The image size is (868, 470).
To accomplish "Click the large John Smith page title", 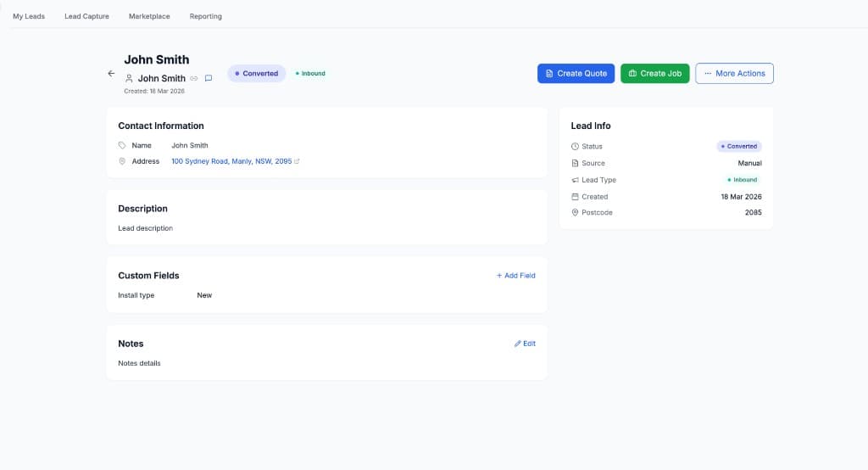I will [x=157, y=59].
